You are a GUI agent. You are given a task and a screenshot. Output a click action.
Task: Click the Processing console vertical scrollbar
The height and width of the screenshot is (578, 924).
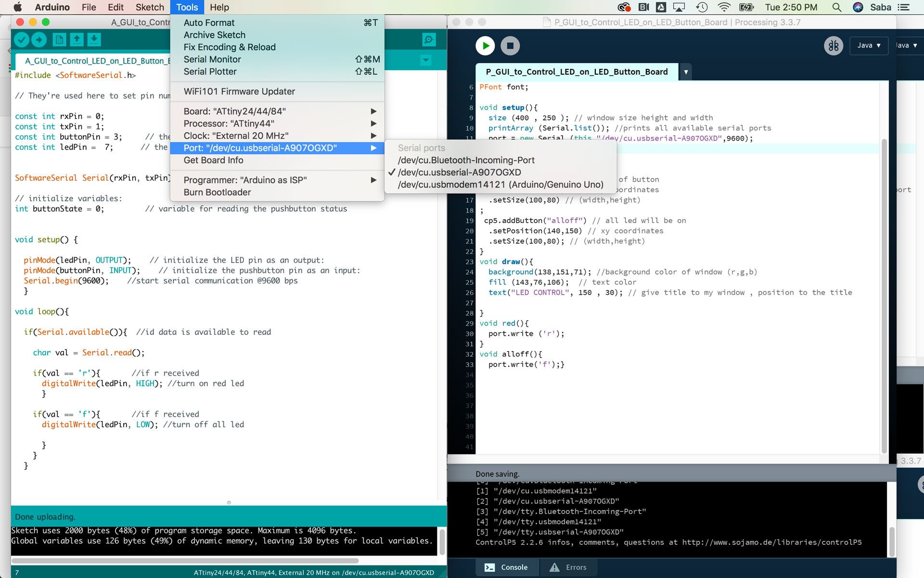click(891, 542)
